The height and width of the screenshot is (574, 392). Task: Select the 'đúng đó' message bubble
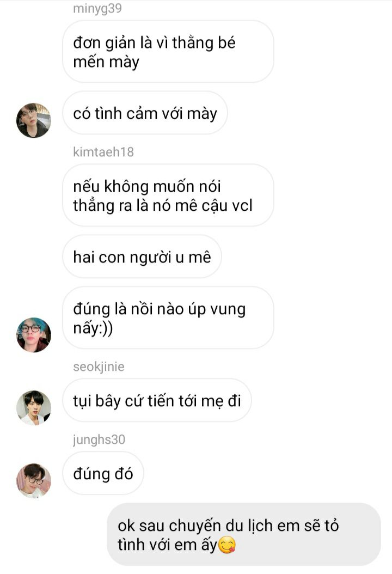pos(103,474)
